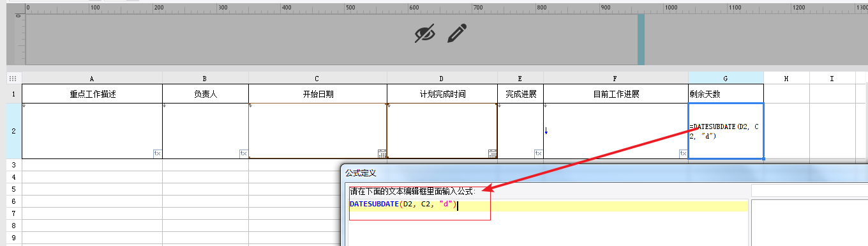Click the pencil edit icon in parameter pane

point(457,33)
